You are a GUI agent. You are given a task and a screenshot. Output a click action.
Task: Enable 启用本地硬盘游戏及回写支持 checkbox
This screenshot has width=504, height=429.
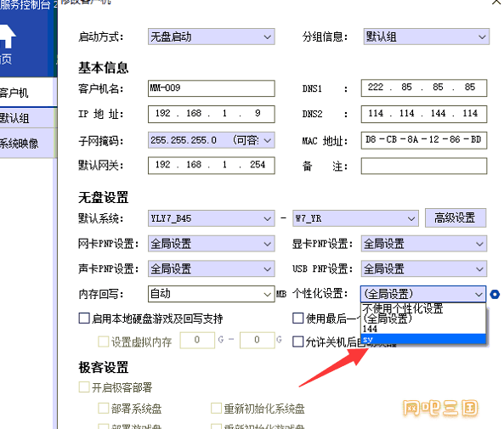pyautogui.click(x=84, y=318)
